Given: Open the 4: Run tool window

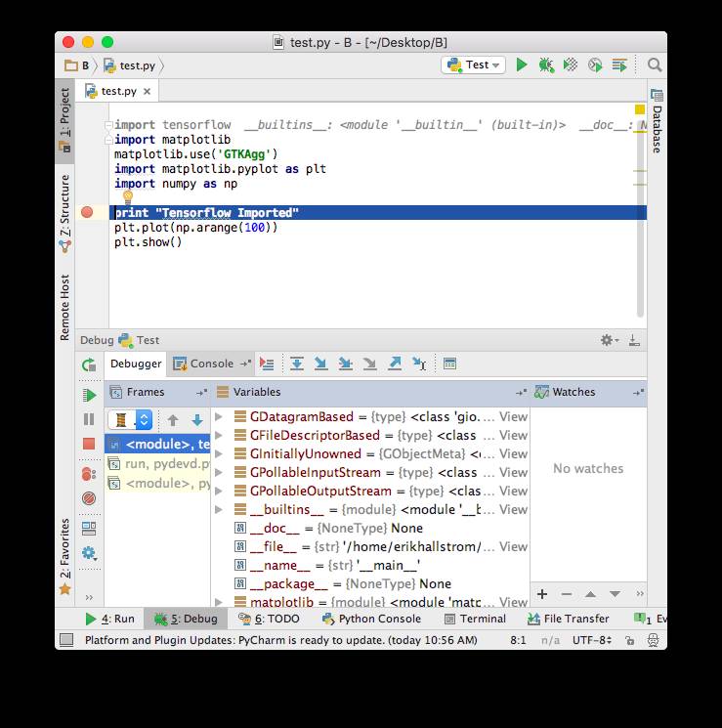Looking at the screenshot, I should pyautogui.click(x=110, y=619).
